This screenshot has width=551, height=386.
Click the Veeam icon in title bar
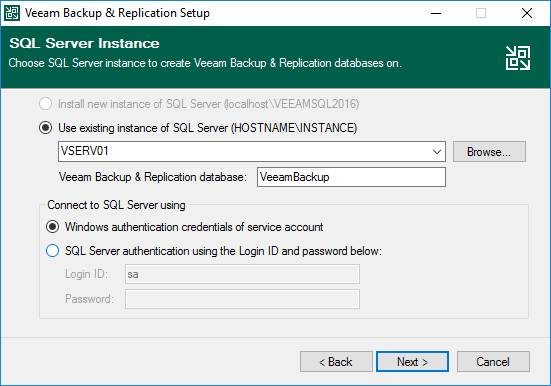[12, 13]
